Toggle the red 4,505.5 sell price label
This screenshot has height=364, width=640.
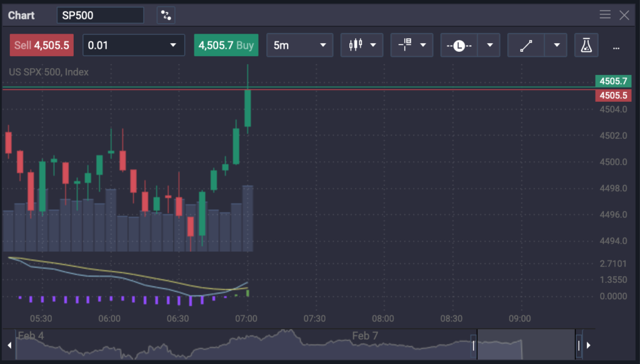tap(613, 95)
